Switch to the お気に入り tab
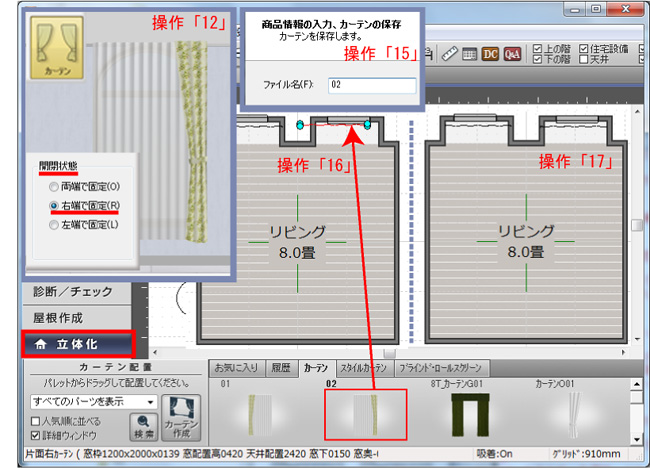 click(x=236, y=367)
